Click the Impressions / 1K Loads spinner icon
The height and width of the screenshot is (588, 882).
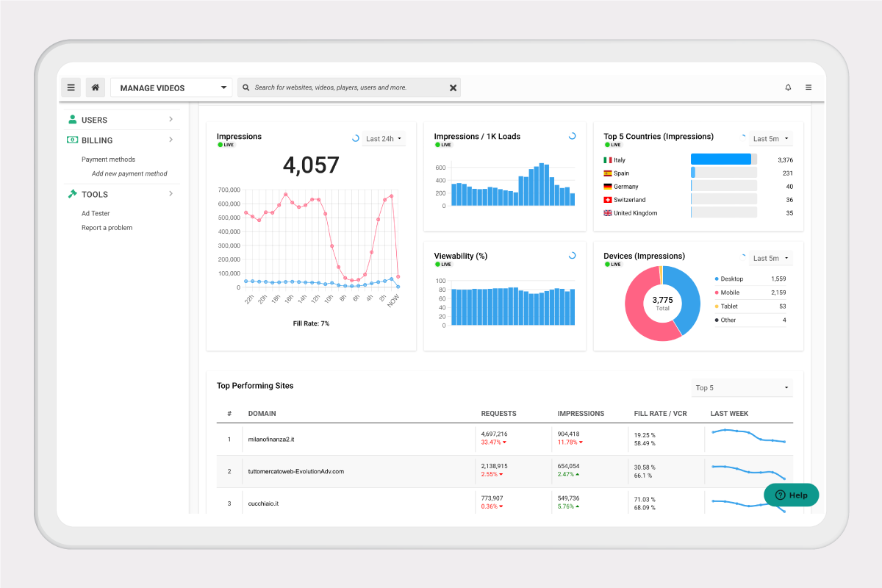coord(573,136)
